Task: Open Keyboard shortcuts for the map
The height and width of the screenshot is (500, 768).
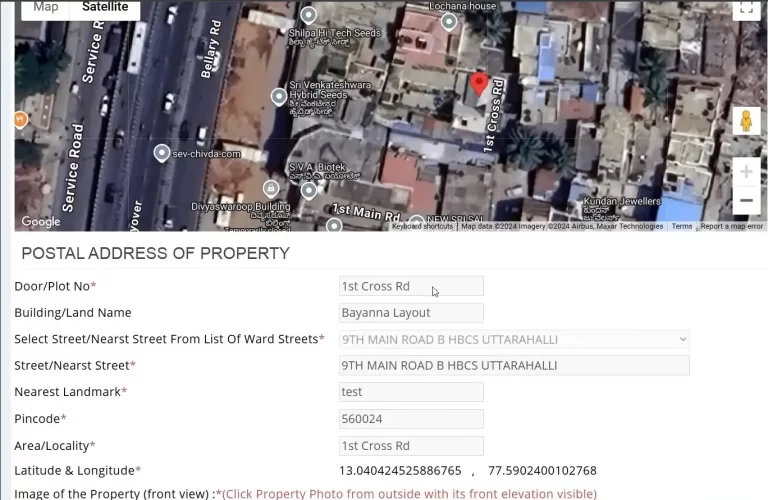Action: [422, 226]
